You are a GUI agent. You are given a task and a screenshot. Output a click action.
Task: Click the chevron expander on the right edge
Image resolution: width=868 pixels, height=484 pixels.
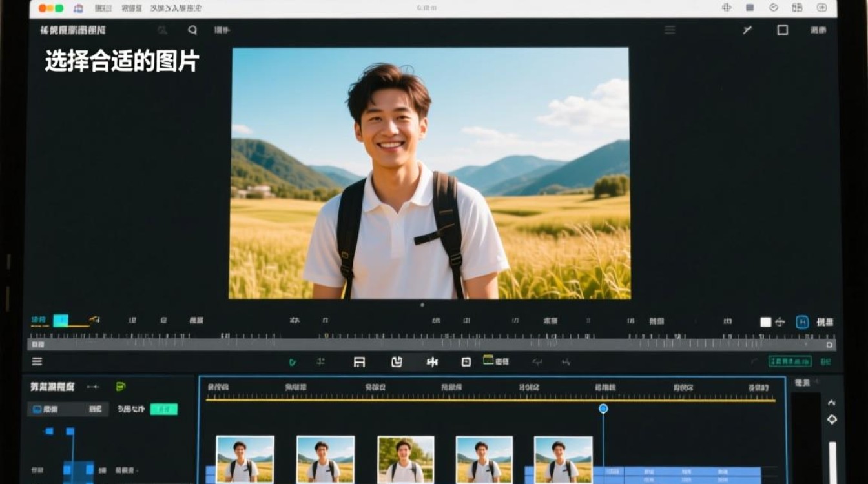pyautogui.click(x=833, y=402)
